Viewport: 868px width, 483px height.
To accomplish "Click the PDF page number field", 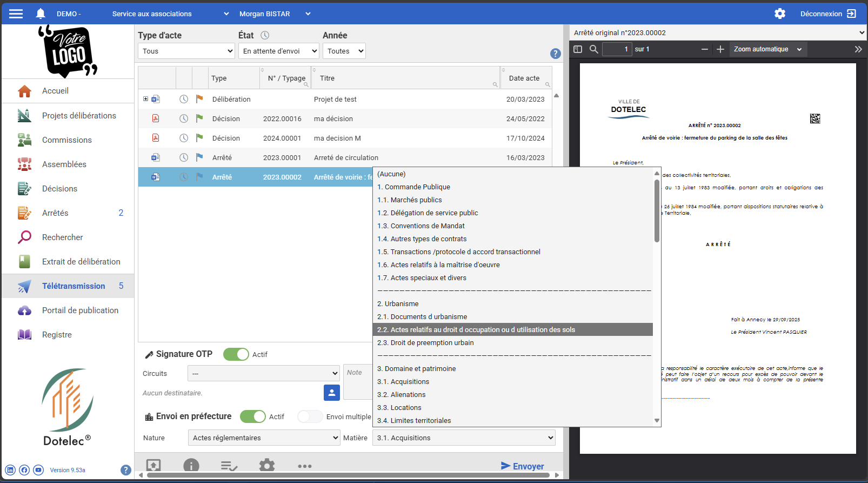I will (x=617, y=49).
